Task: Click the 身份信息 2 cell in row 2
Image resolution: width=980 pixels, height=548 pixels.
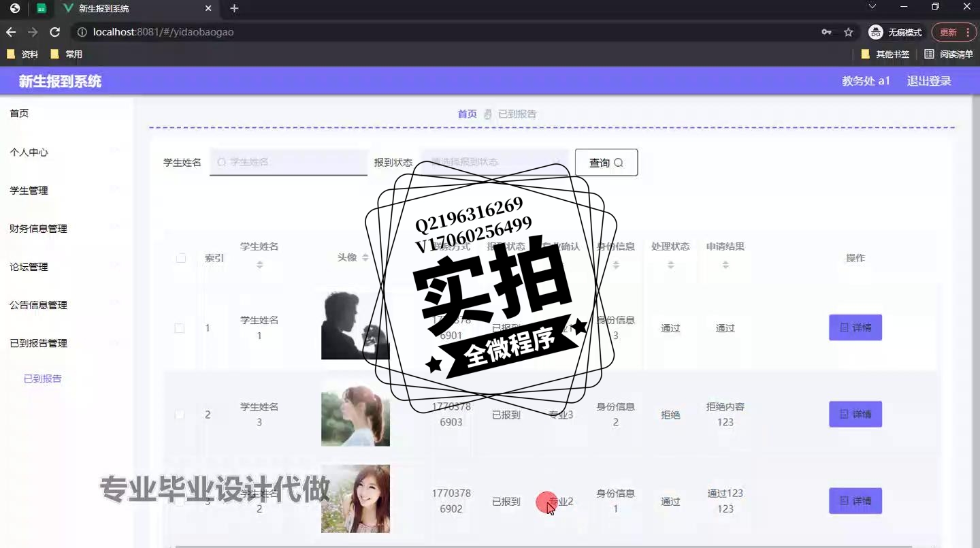Action: click(x=616, y=415)
